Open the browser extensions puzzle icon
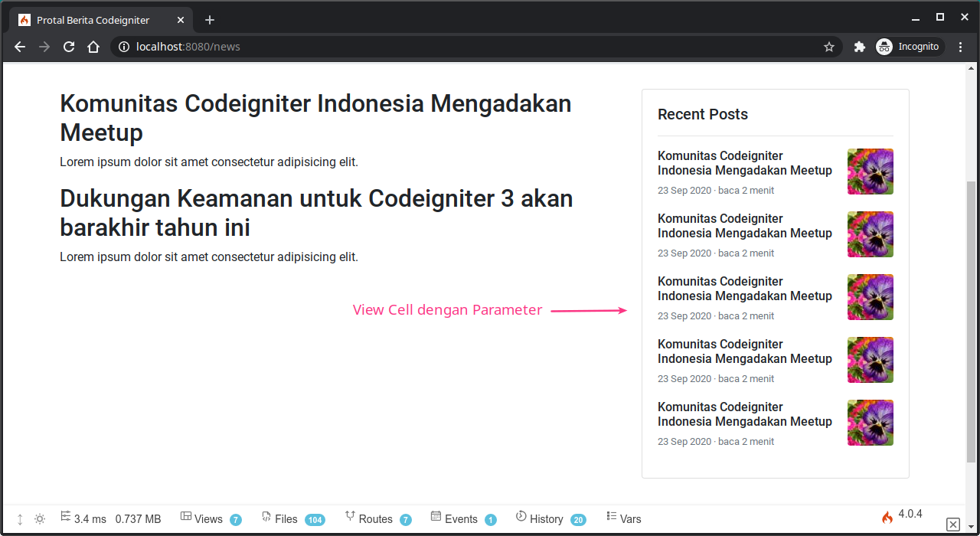Viewport: 980px width, 536px height. point(859,47)
